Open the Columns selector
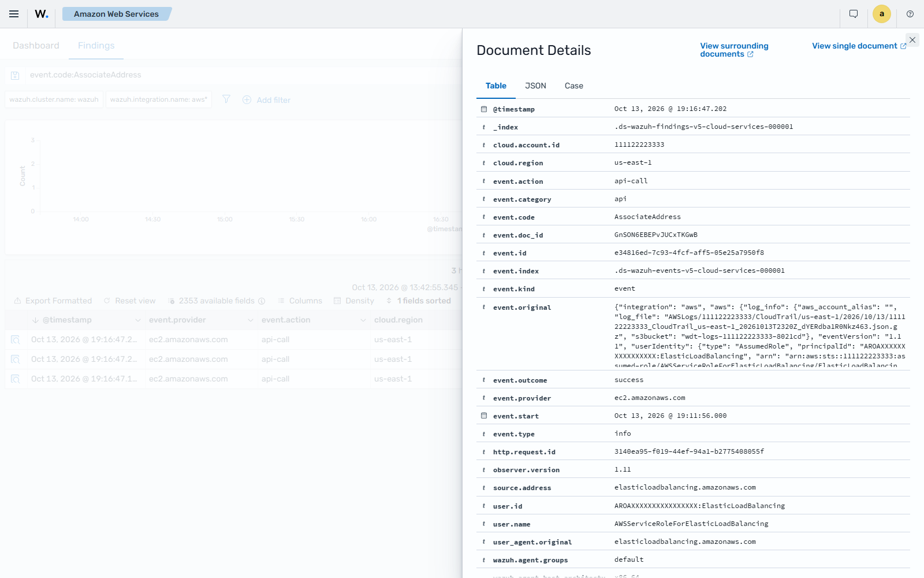The image size is (924, 578). (x=300, y=301)
